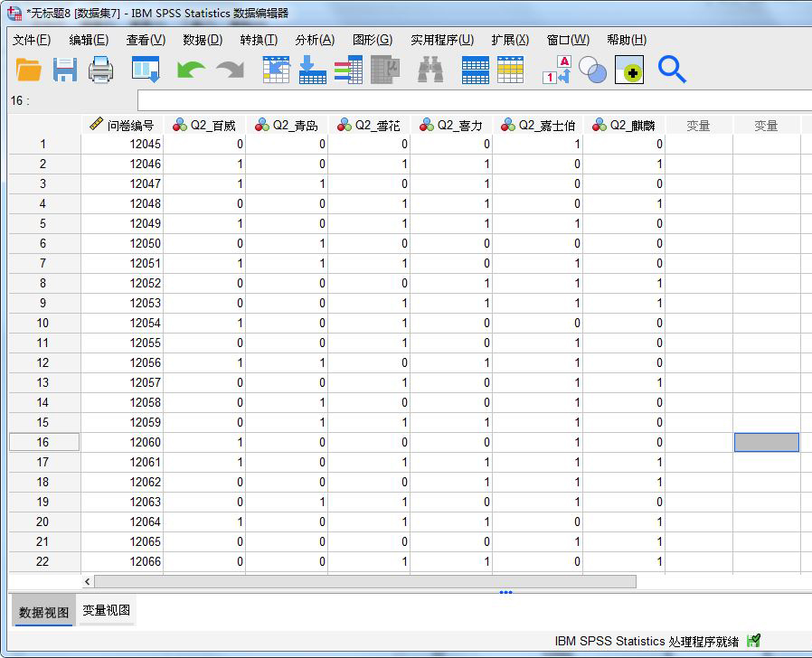Toggle the Value labels icon
This screenshot has height=658, width=812.
(x=556, y=70)
